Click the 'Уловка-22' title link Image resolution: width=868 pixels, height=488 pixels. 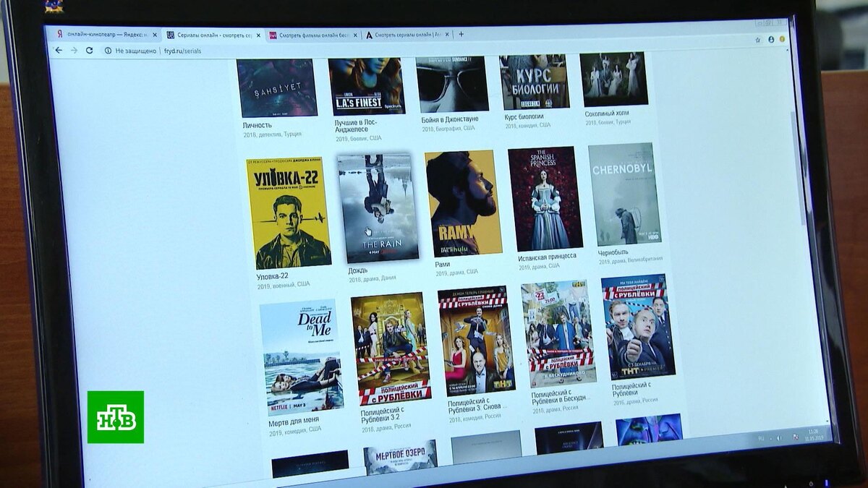point(273,276)
